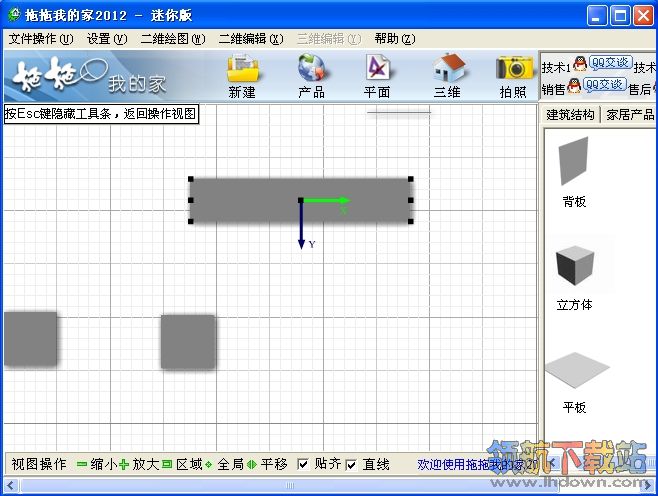658x496 pixels.
Task: Select the 平板 flat board shape
Action: click(x=577, y=370)
